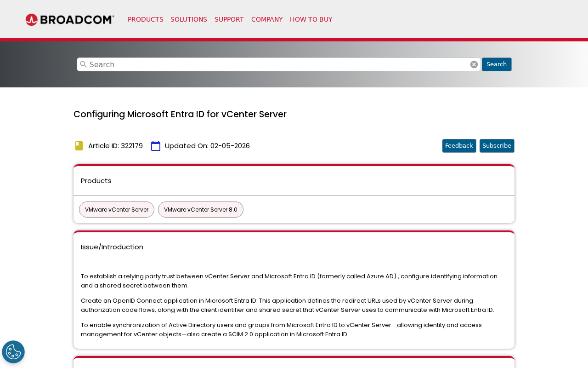Select the VMware vCenter Server 8.0 tag
588x368 pixels.
(200, 209)
